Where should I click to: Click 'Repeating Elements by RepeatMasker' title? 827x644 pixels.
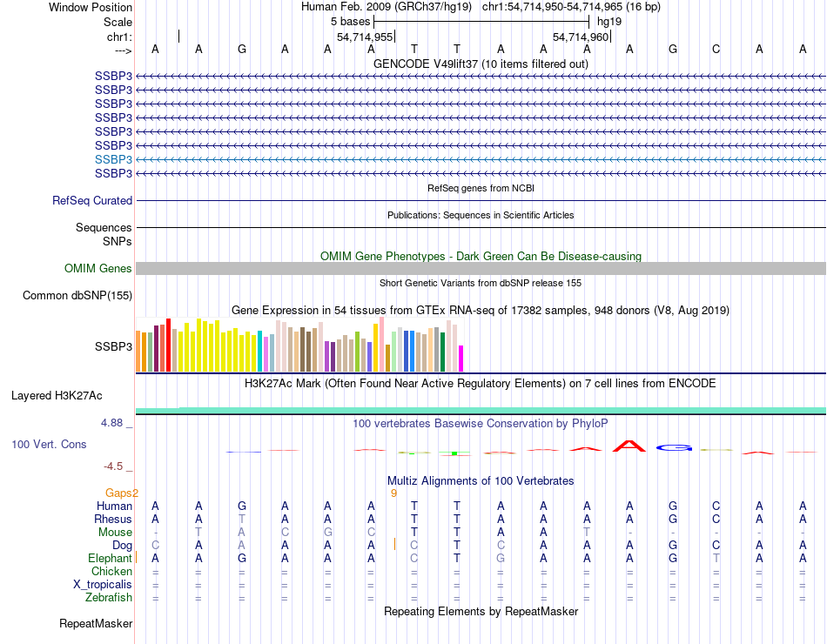click(x=481, y=611)
